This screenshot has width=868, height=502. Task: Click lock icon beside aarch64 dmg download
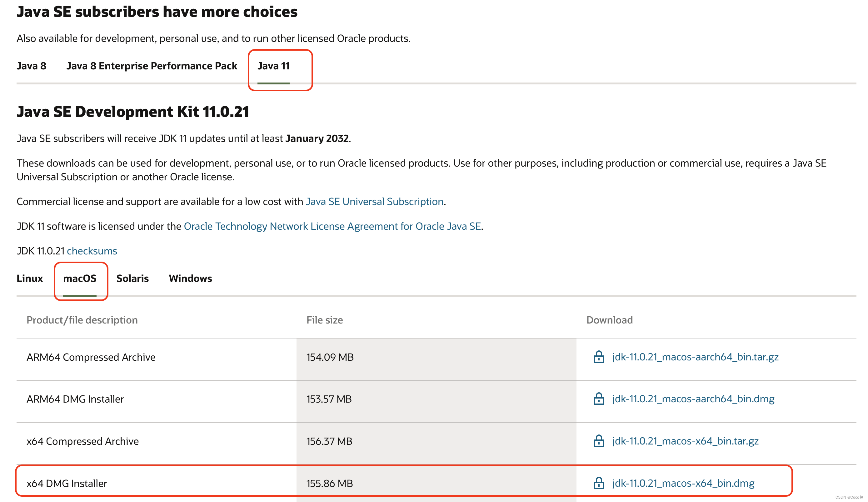coord(599,399)
